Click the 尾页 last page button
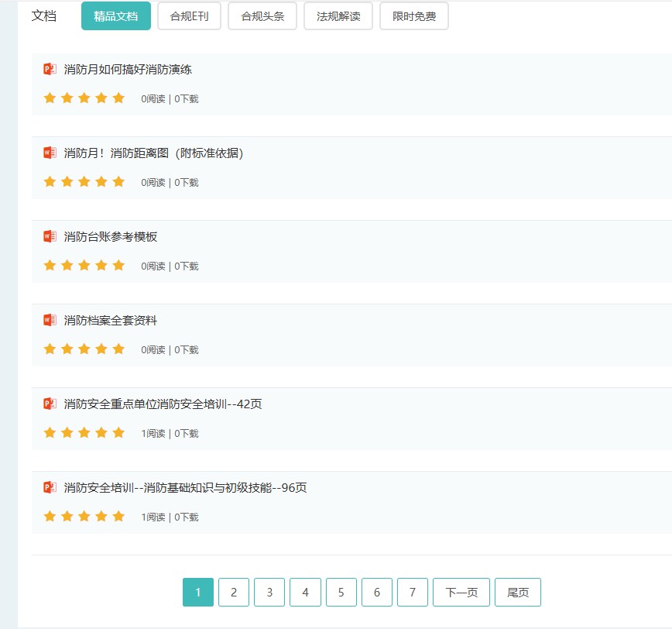672x629 pixels. pyautogui.click(x=518, y=592)
